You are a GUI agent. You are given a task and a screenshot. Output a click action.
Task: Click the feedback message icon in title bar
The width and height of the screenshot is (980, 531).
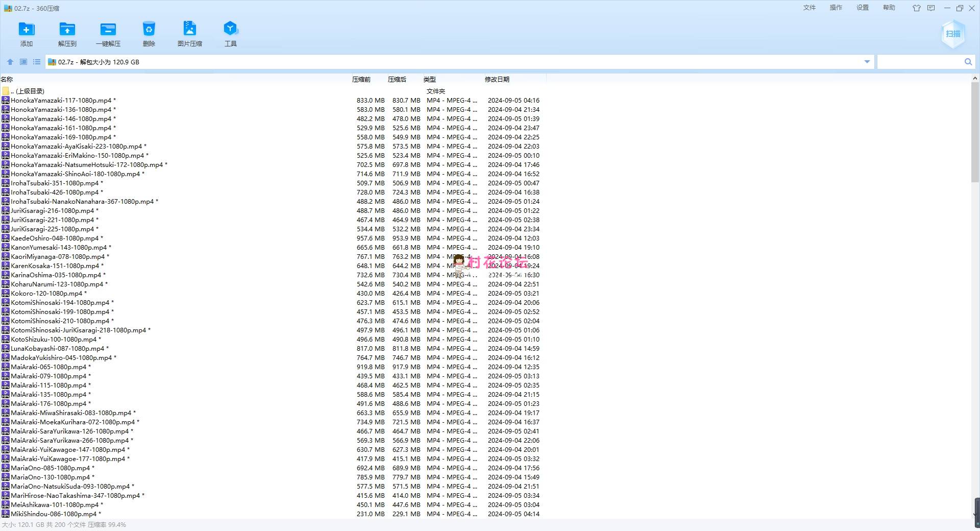pos(931,8)
